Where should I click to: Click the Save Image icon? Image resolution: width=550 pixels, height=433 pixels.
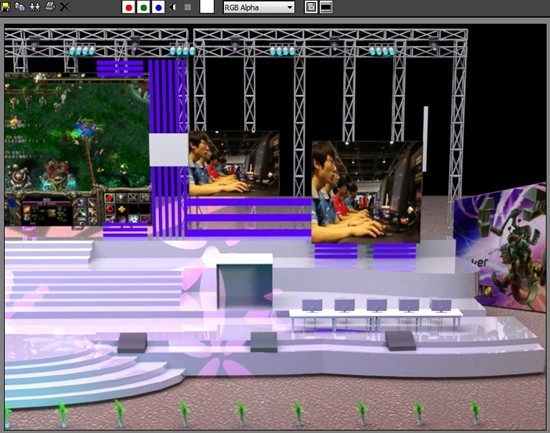point(5,7)
